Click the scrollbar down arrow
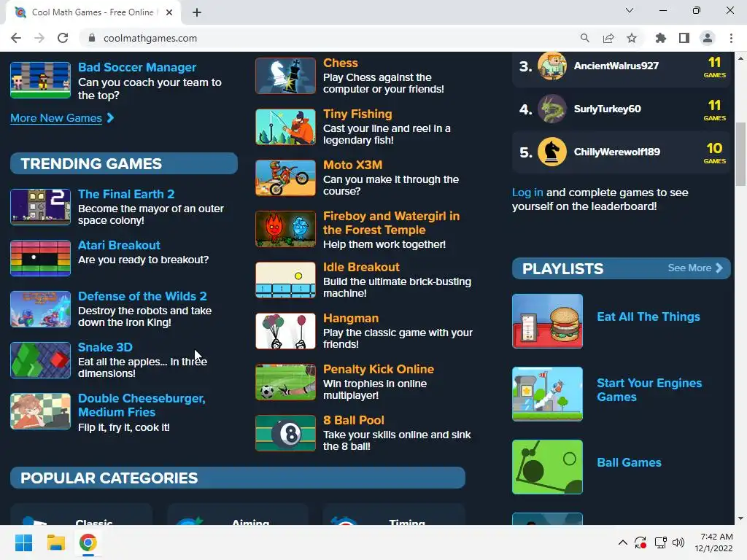747x560 pixels. [x=740, y=518]
